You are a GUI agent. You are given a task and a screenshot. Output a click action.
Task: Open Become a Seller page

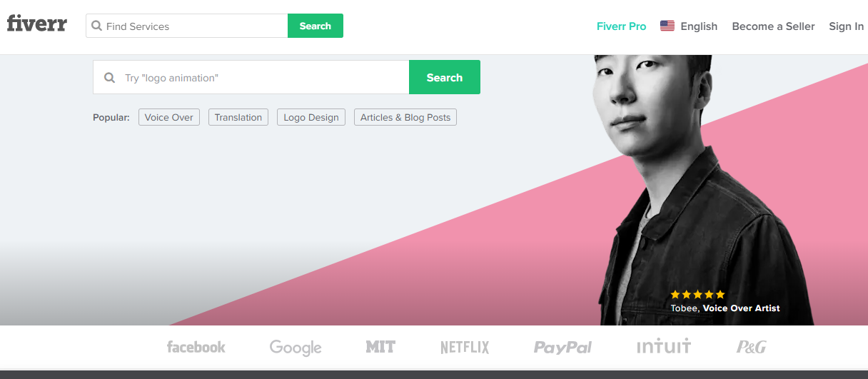point(773,26)
